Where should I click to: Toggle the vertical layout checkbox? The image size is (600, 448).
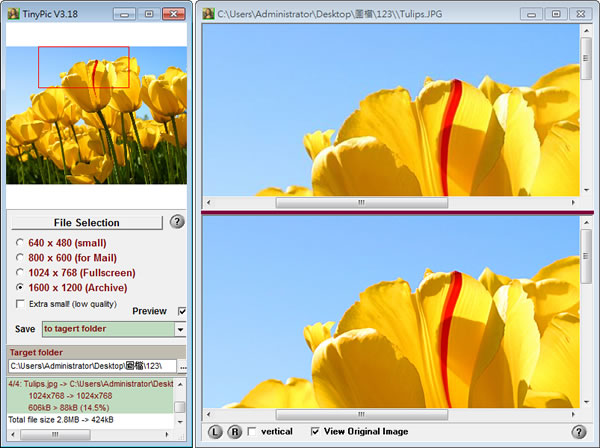pyautogui.click(x=252, y=432)
